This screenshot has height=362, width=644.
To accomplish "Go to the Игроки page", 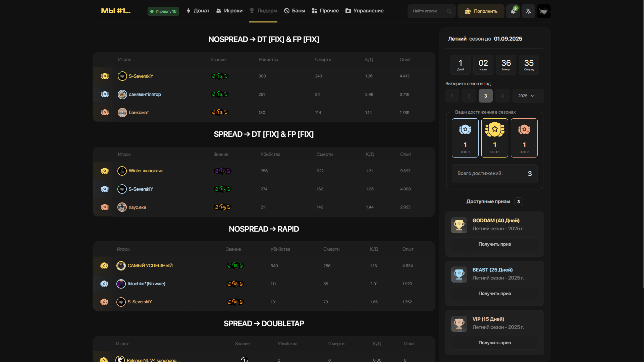I will [229, 11].
